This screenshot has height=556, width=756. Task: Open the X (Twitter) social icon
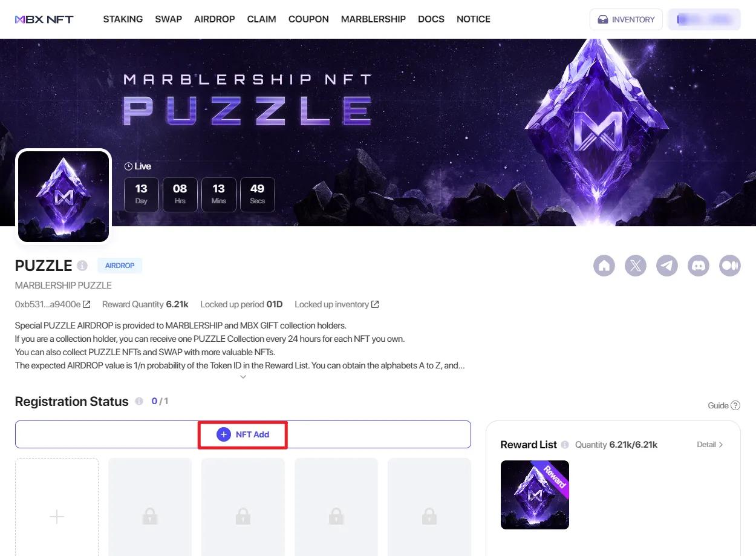[636, 266]
